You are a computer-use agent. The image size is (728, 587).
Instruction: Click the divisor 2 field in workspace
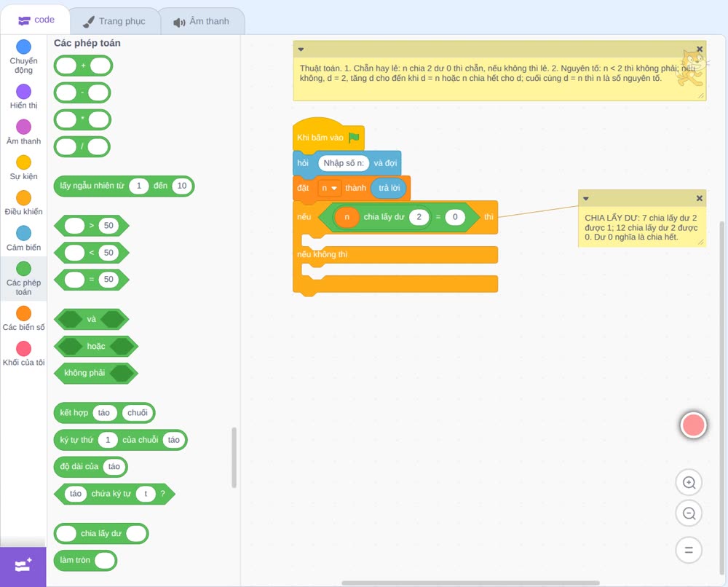419,217
